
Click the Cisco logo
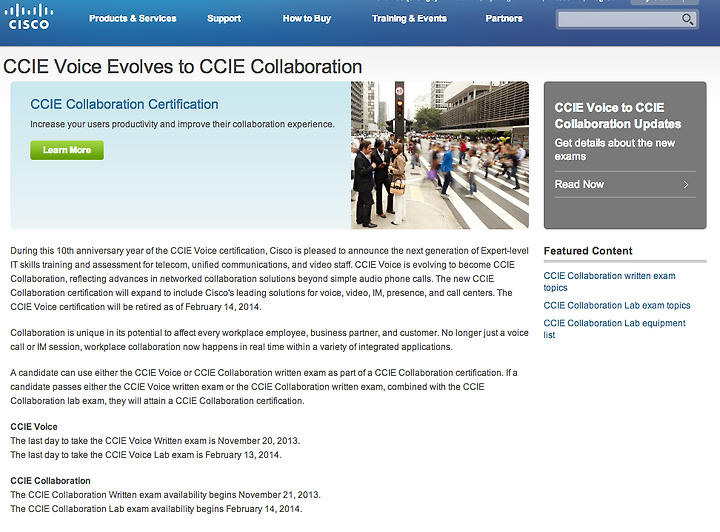[x=28, y=17]
